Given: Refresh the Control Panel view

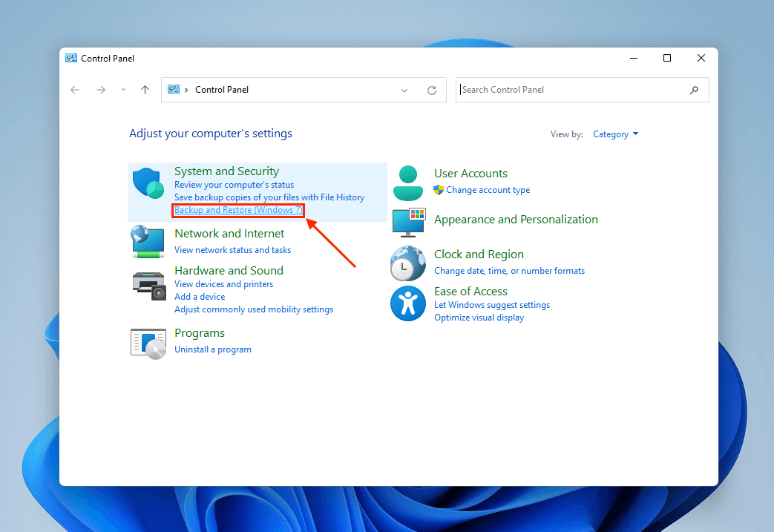Looking at the screenshot, I should click(432, 91).
